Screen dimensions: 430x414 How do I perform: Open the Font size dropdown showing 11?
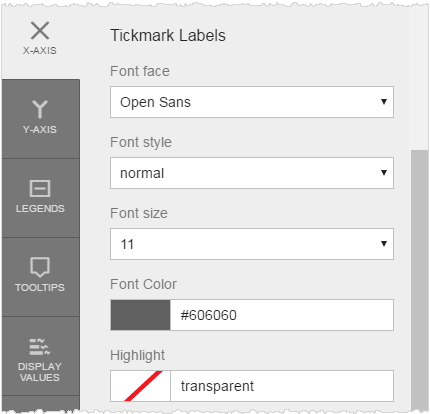[252, 244]
